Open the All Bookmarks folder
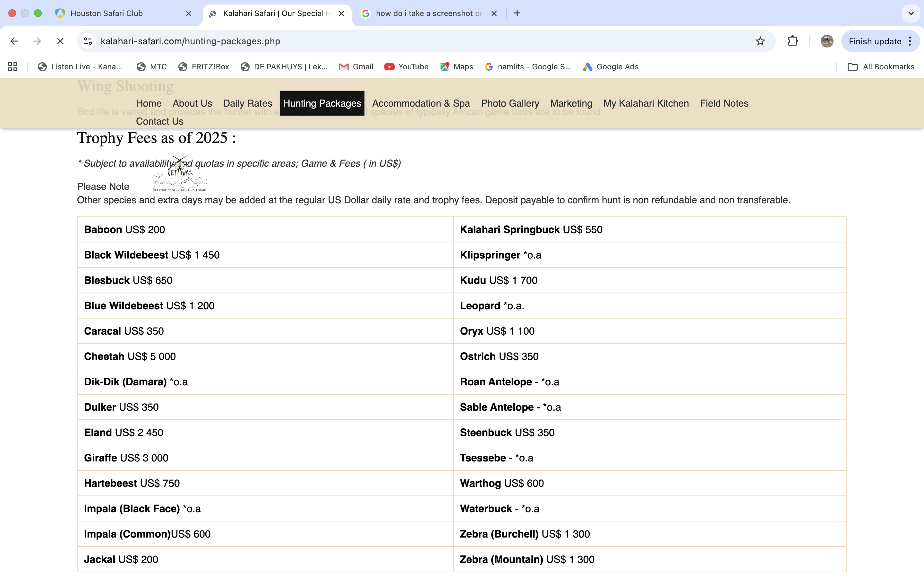Viewport: 924px width, 578px height. [x=881, y=67]
